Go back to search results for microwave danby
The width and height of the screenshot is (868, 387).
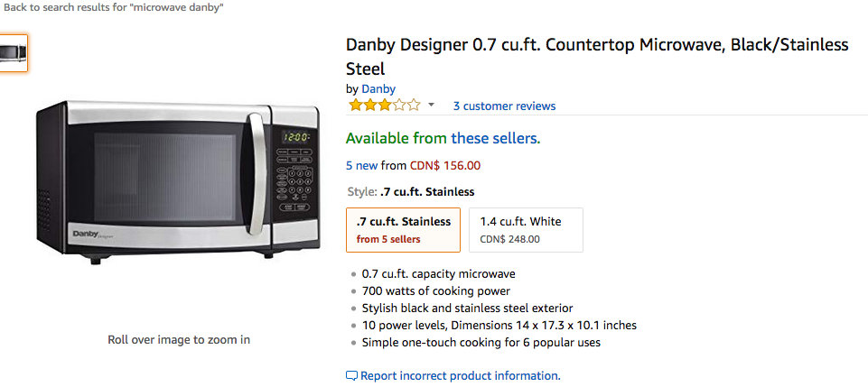click(114, 7)
